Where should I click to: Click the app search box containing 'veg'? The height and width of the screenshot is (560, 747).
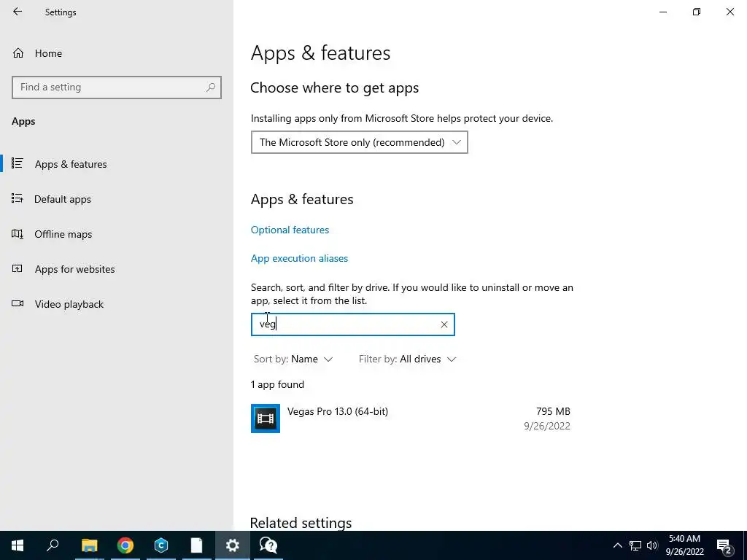(352, 324)
